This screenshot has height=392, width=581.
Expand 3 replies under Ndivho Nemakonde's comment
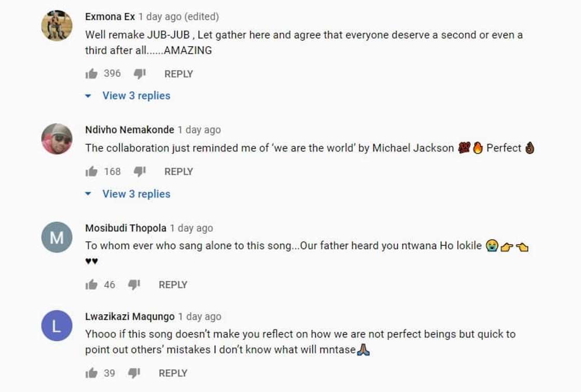click(x=136, y=194)
